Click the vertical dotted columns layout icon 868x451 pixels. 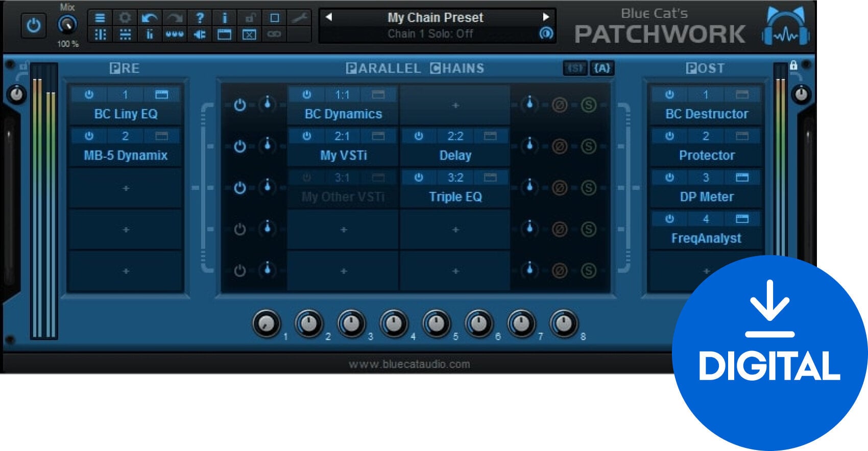click(x=100, y=34)
